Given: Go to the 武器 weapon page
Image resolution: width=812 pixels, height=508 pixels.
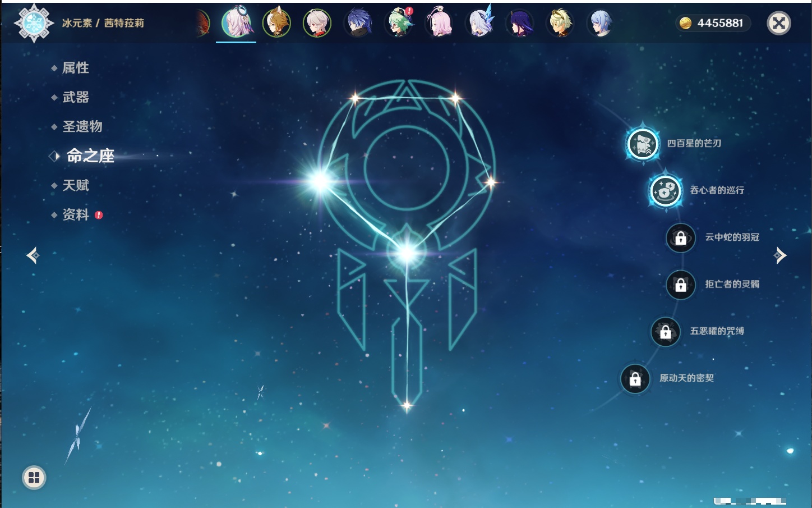Looking at the screenshot, I should tap(76, 97).
